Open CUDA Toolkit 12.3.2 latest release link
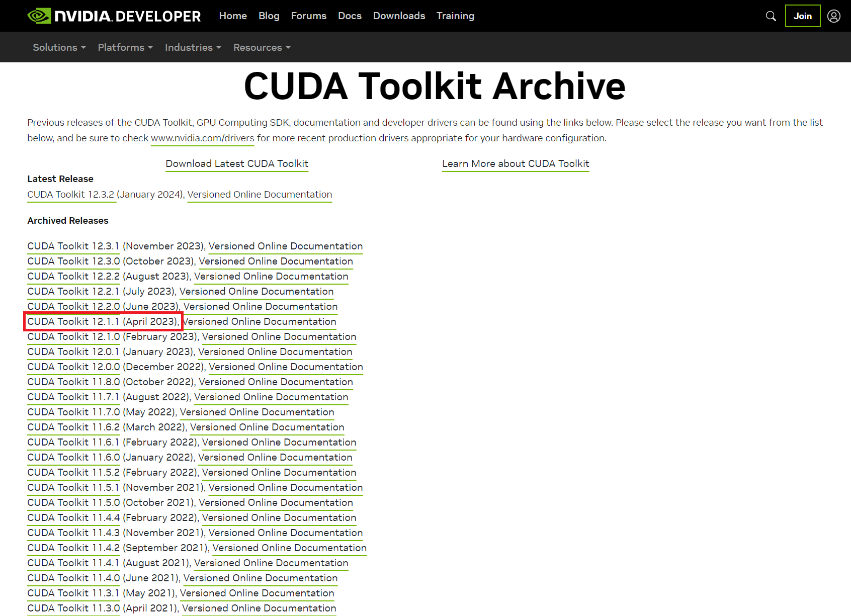 pyautogui.click(x=71, y=195)
